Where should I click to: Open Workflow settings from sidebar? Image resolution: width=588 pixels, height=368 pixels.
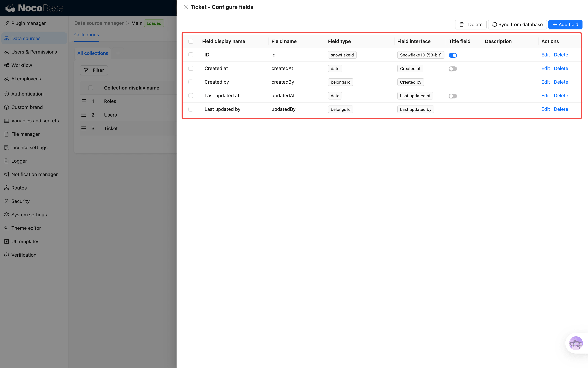coord(22,65)
